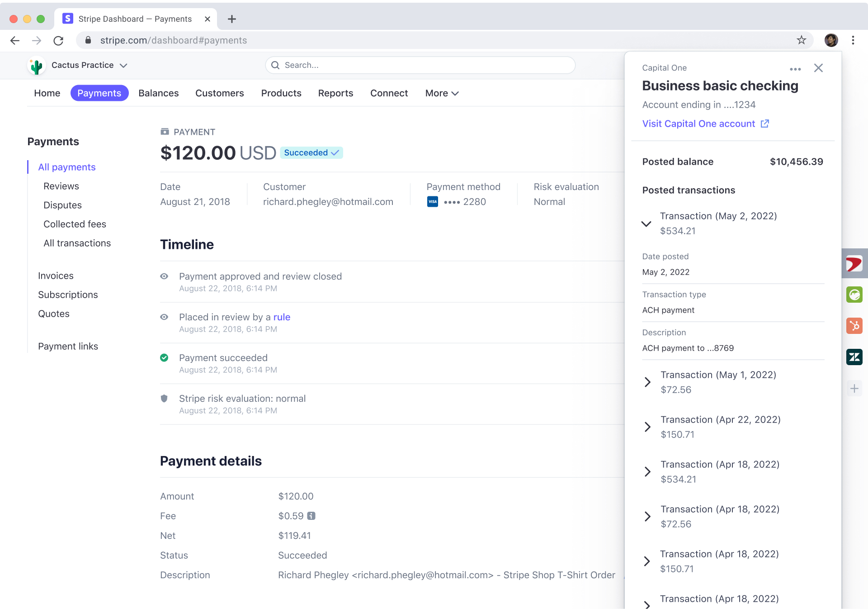Click the Visa card icon under Payment method
Viewport: 868px width, 609px height.
(x=433, y=202)
